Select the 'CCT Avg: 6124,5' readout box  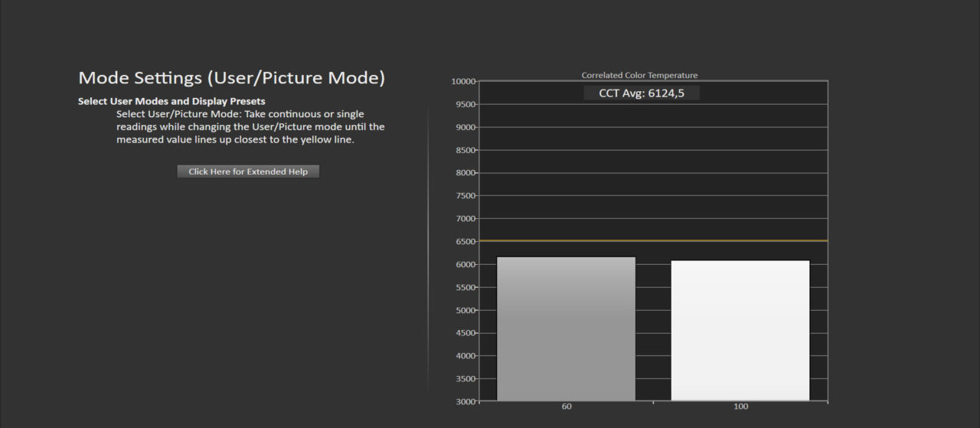[642, 93]
